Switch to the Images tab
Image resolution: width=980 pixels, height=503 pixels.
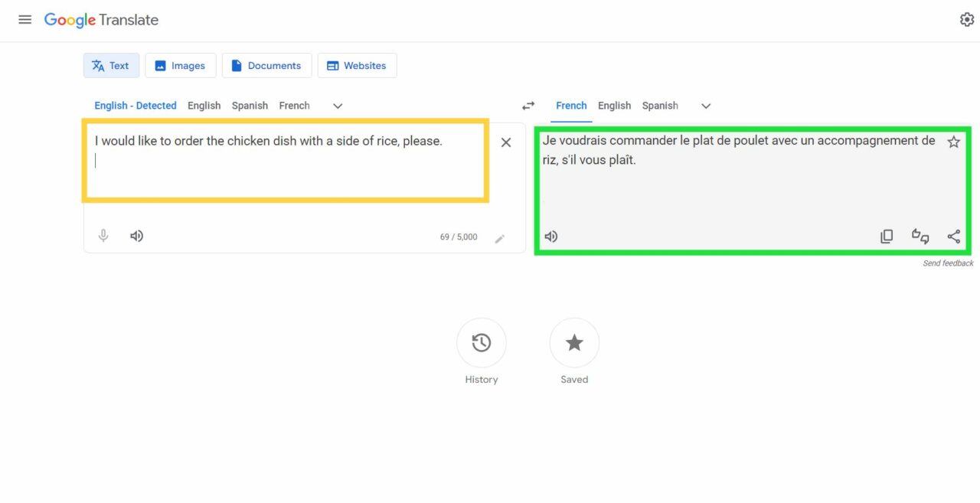coord(180,65)
